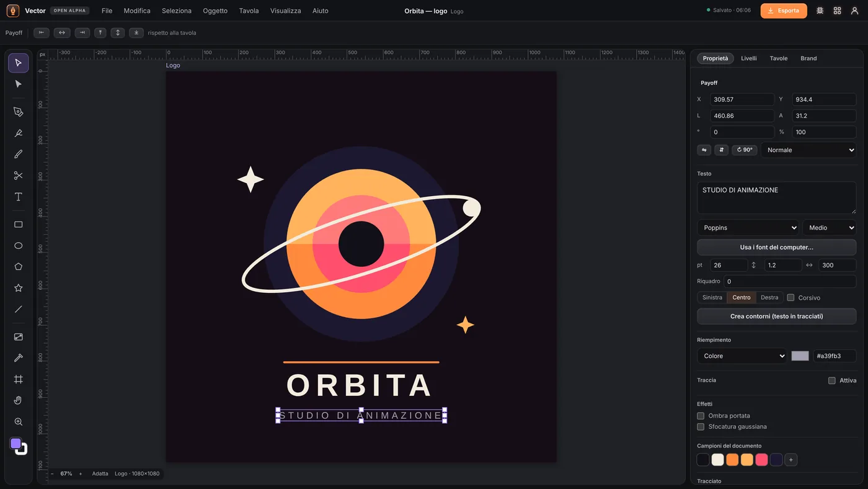Pick the Line tool
868x489 pixels.
click(x=19, y=309)
